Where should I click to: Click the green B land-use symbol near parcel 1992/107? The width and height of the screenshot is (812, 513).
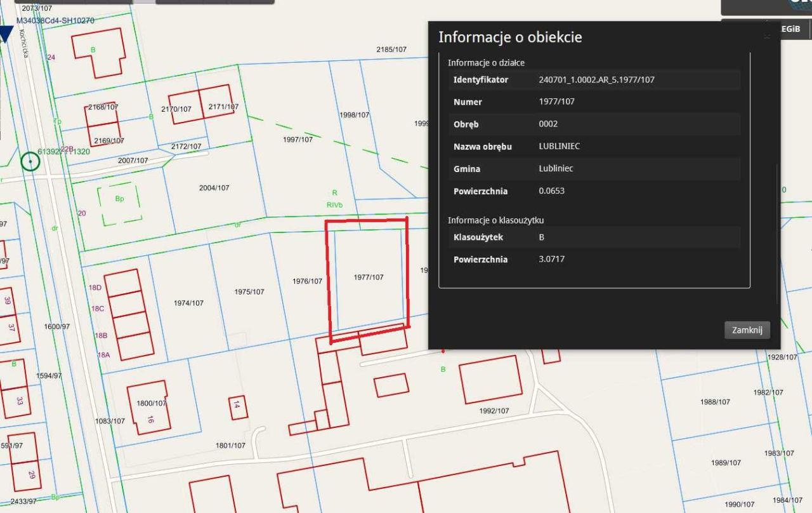[443, 369]
